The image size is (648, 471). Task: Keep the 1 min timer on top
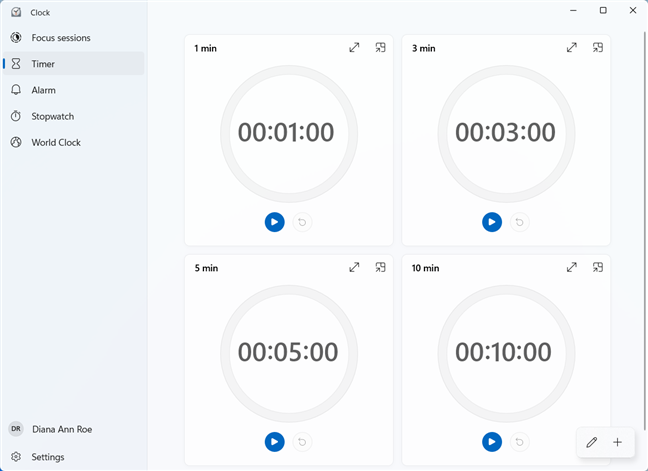tap(380, 48)
